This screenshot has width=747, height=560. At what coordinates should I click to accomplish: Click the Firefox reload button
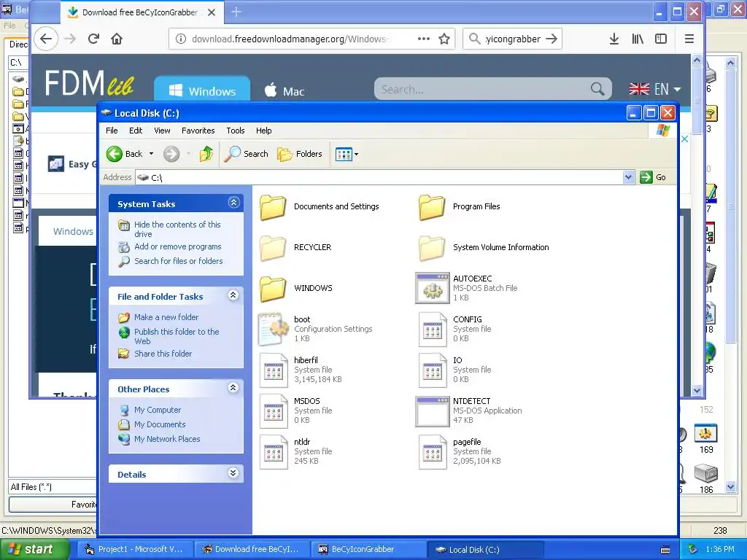coord(93,39)
